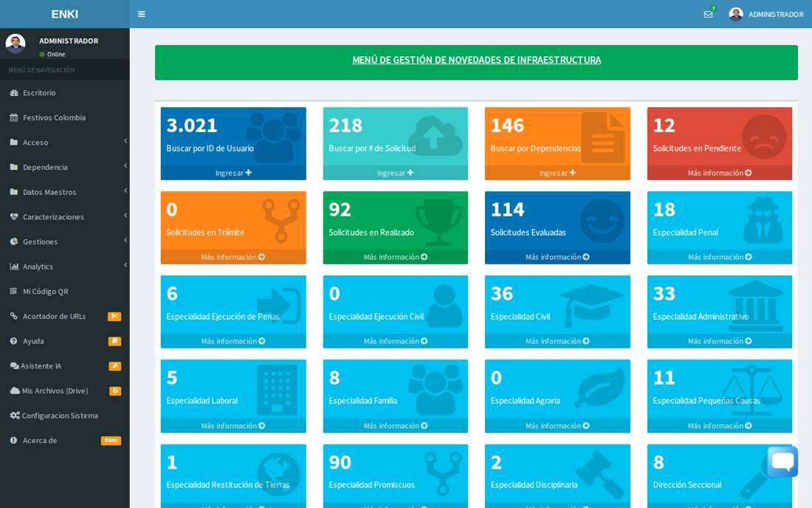Image resolution: width=812 pixels, height=508 pixels.
Task: Click the document icon on Dependencias card
Action: [603, 138]
